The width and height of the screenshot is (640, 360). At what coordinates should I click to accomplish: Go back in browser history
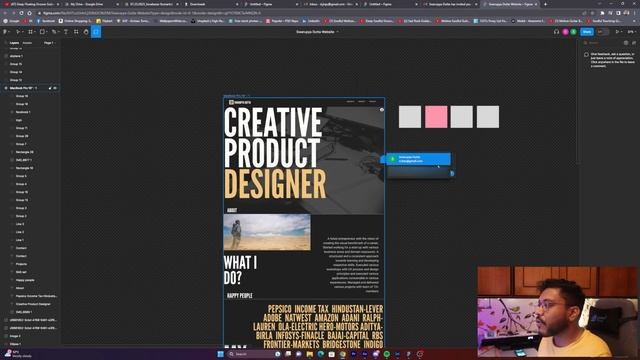(5, 13)
